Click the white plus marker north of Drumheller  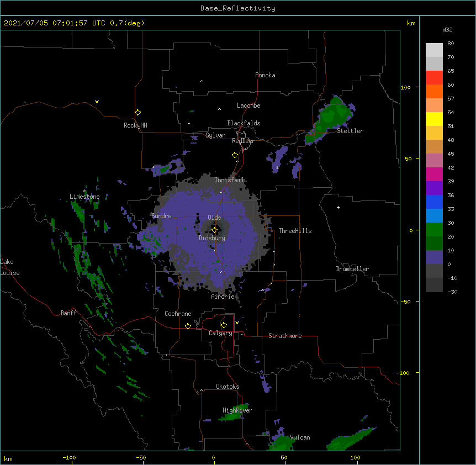[x=338, y=207]
